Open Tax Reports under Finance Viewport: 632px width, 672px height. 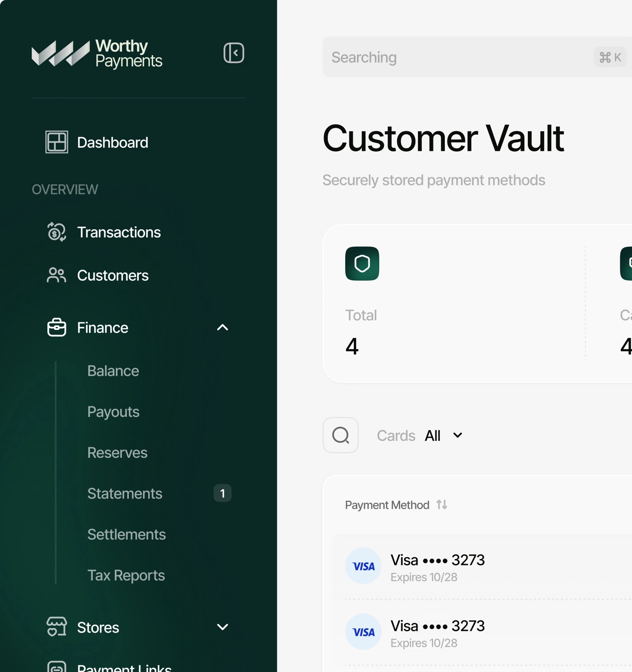[126, 575]
